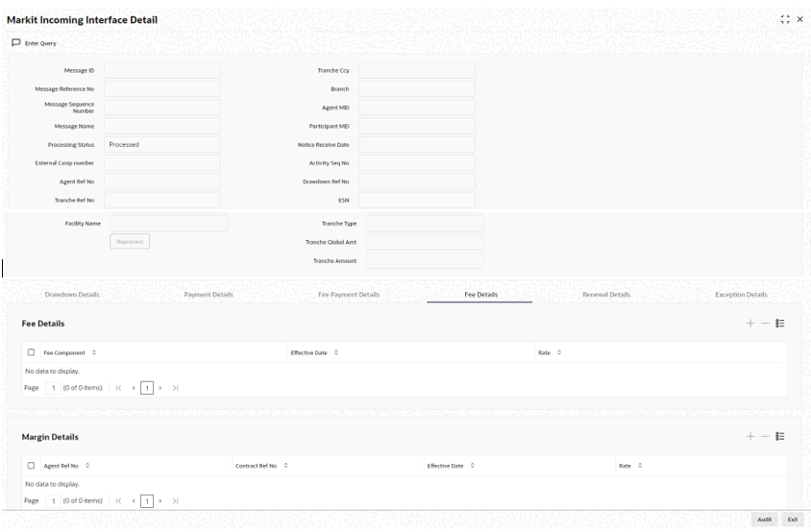Click the Tranche Ref No field
The image size is (811, 532).
(x=161, y=200)
